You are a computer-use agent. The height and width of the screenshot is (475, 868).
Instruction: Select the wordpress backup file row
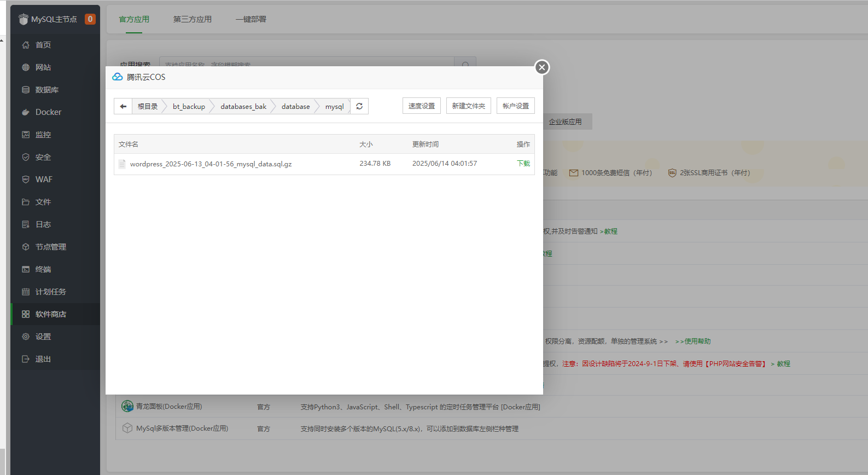(211, 164)
